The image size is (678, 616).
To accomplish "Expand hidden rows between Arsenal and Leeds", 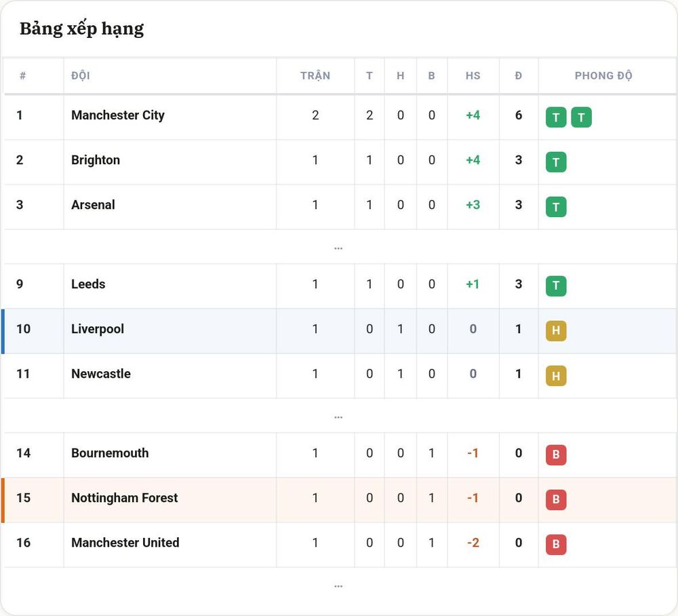I will (x=338, y=248).
